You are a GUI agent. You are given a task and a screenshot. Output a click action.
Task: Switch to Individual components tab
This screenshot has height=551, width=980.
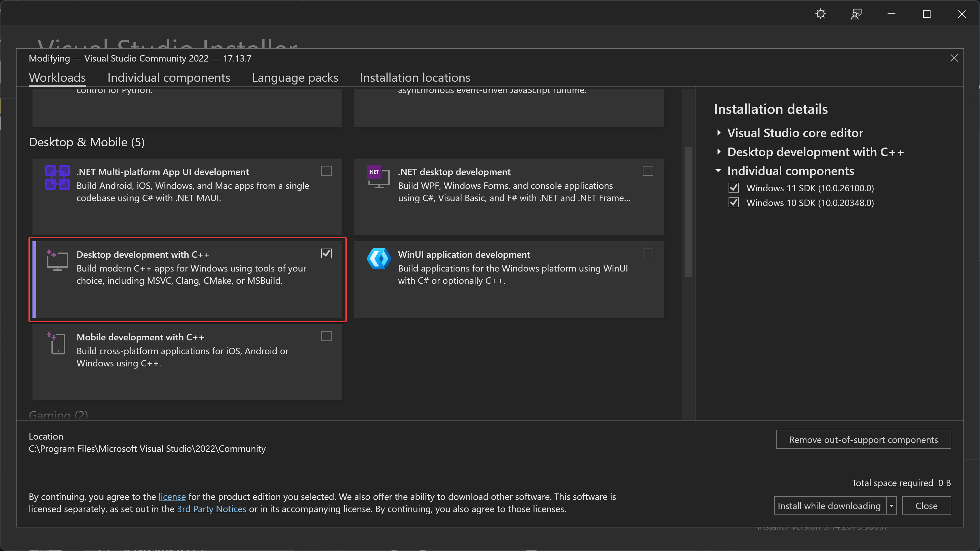pyautogui.click(x=169, y=77)
